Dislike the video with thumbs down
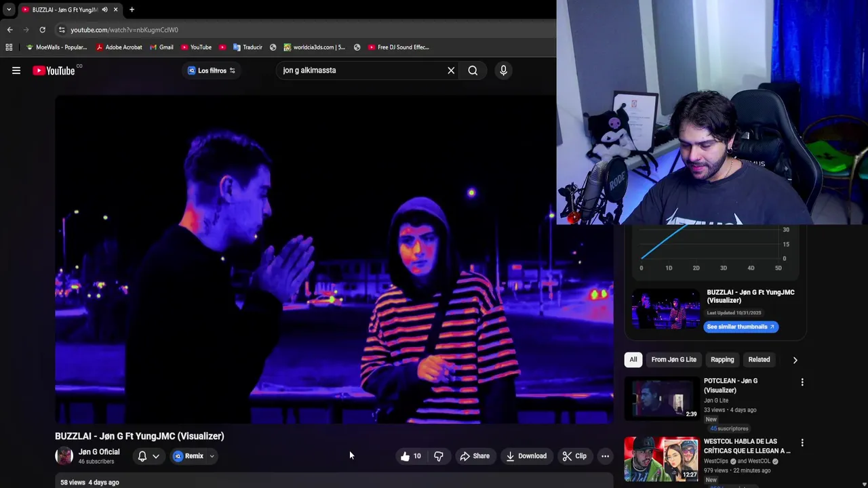Viewport: 868px width, 488px height. [x=439, y=456]
